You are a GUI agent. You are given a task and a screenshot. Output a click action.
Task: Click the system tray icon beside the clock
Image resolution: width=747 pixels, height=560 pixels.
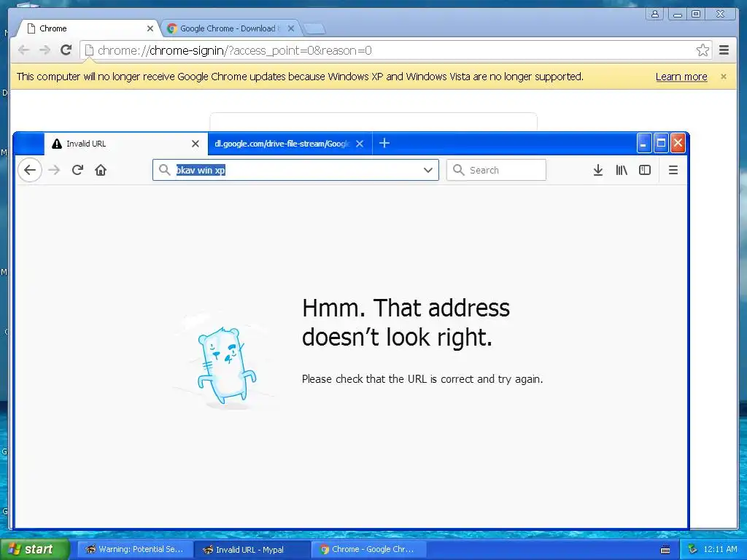(693, 549)
